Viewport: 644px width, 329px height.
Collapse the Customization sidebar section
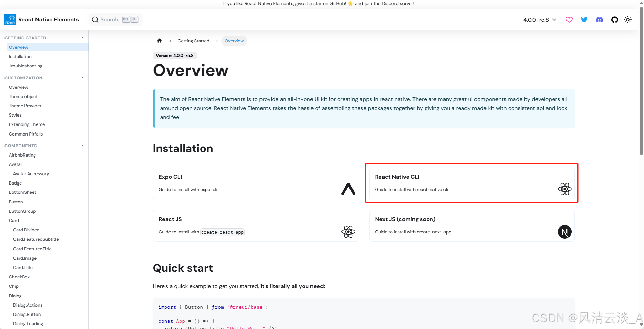pos(83,78)
